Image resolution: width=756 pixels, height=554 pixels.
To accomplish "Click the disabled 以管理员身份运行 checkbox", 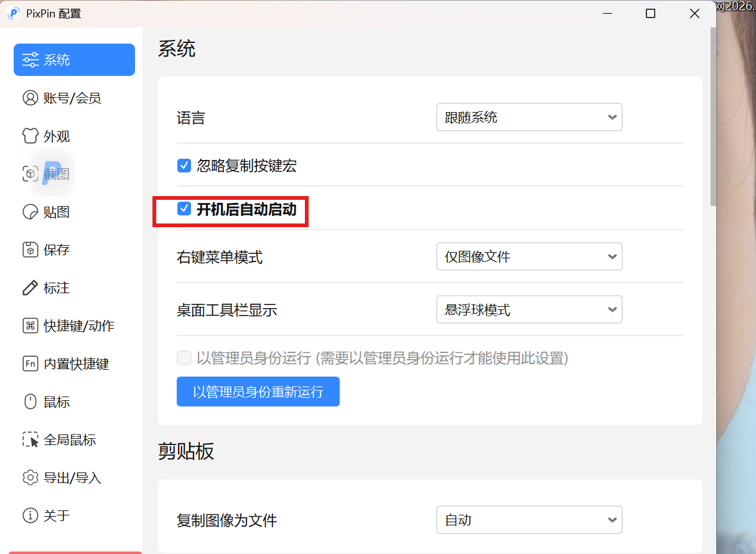I will 184,358.
